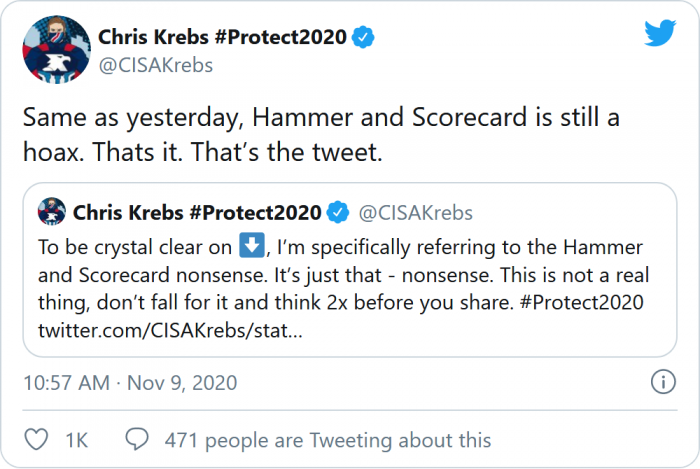700x469 pixels.
Task: Click the small avatar in quoted tweet
Action: (x=52, y=212)
